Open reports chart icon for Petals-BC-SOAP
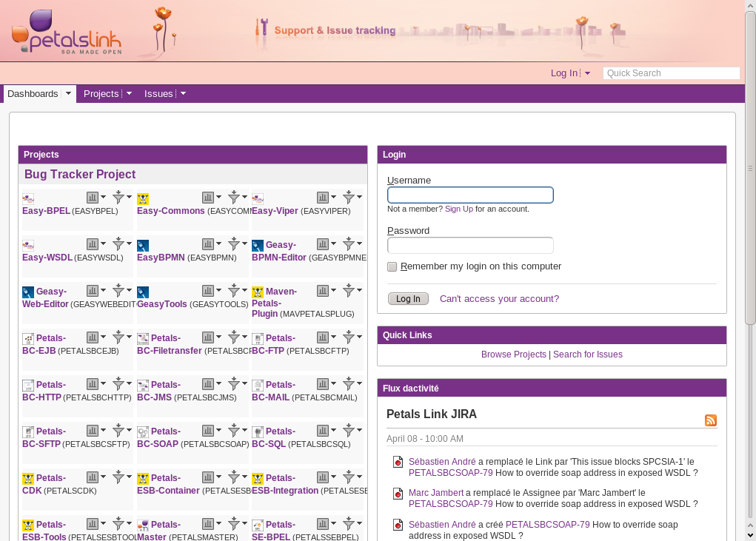This screenshot has width=756, height=541. tap(208, 431)
